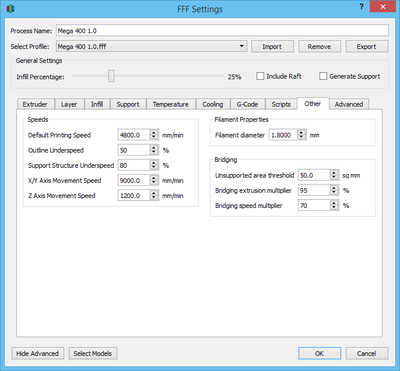
Task: Decrease Bridging speed multiplier with down arrow
Action: point(334,208)
